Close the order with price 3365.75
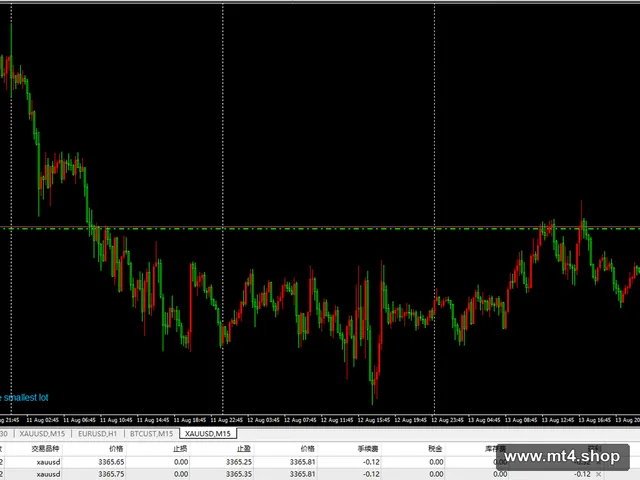The width and height of the screenshot is (640, 480). tap(598, 474)
